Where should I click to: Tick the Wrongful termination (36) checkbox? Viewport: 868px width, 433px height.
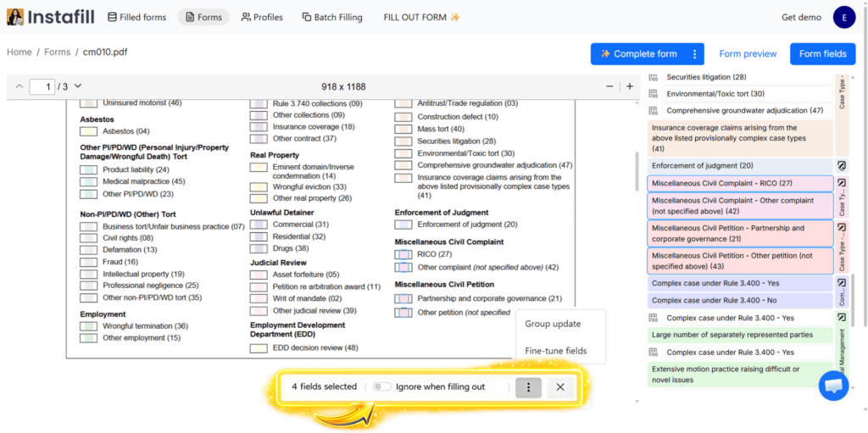pyautogui.click(x=88, y=326)
